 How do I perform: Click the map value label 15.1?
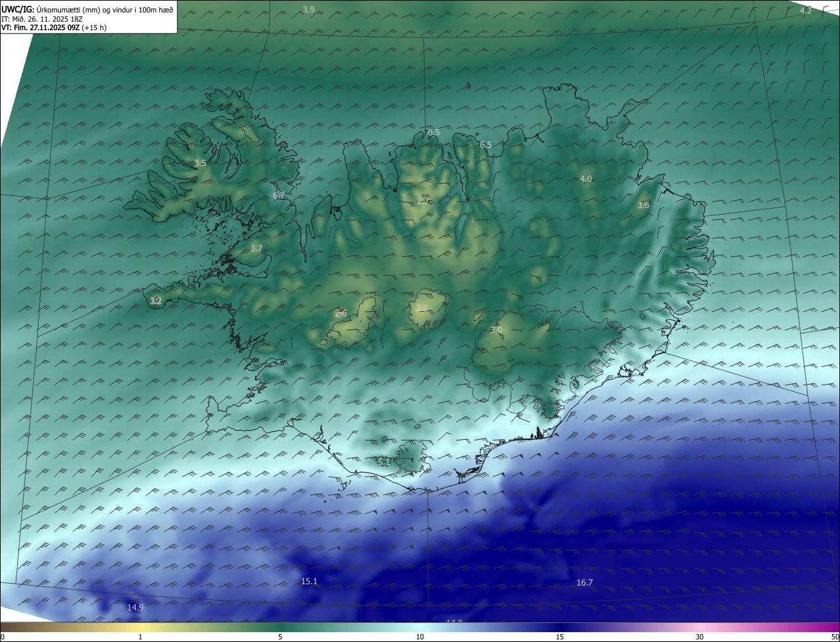(x=309, y=581)
